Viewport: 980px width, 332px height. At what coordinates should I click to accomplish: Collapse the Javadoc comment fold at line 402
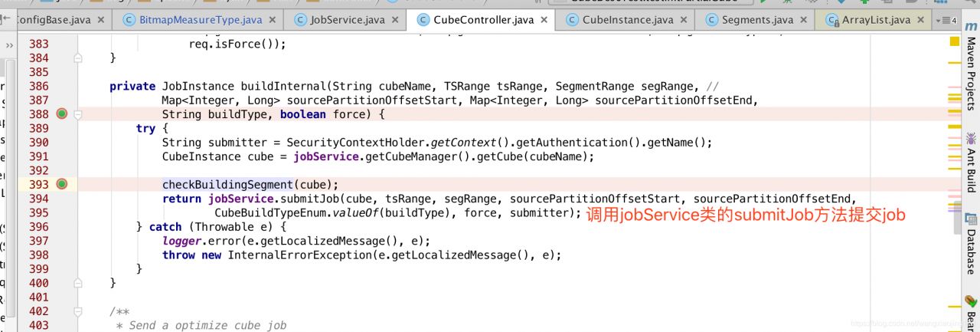tap(77, 311)
